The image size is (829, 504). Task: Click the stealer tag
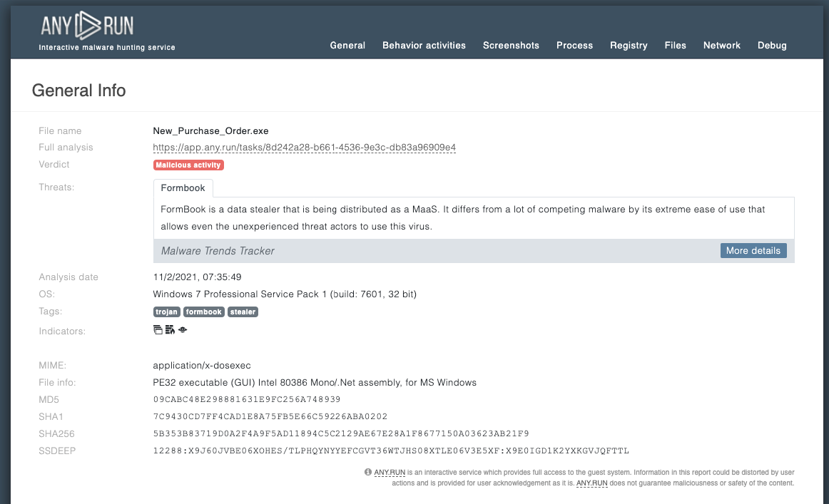(x=243, y=312)
